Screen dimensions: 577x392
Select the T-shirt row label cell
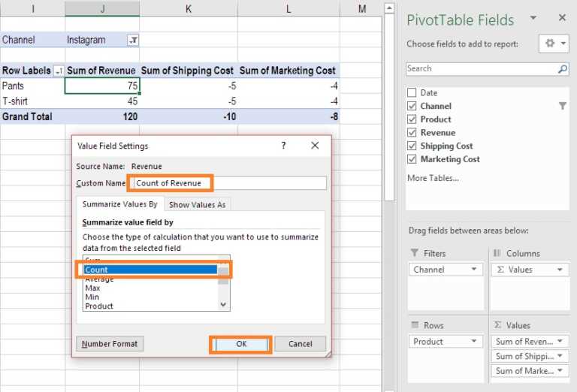pos(32,101)
